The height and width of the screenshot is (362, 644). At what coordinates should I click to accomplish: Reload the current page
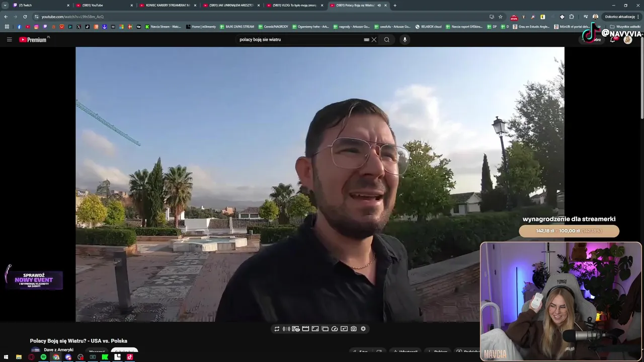(x=25, y=17)
